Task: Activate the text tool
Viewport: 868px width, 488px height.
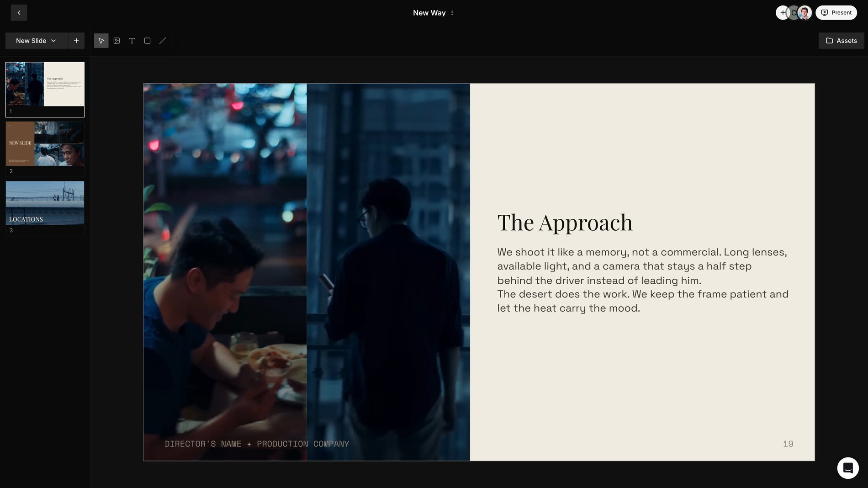Action: point(132,41)
